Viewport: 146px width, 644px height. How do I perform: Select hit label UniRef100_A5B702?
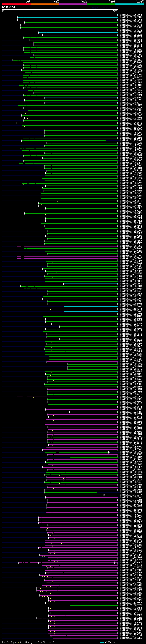[131, 67]
